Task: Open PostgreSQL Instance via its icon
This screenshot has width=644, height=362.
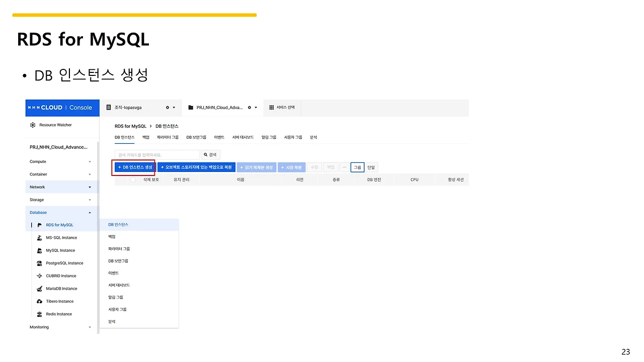Action: [x=40, y=263]
